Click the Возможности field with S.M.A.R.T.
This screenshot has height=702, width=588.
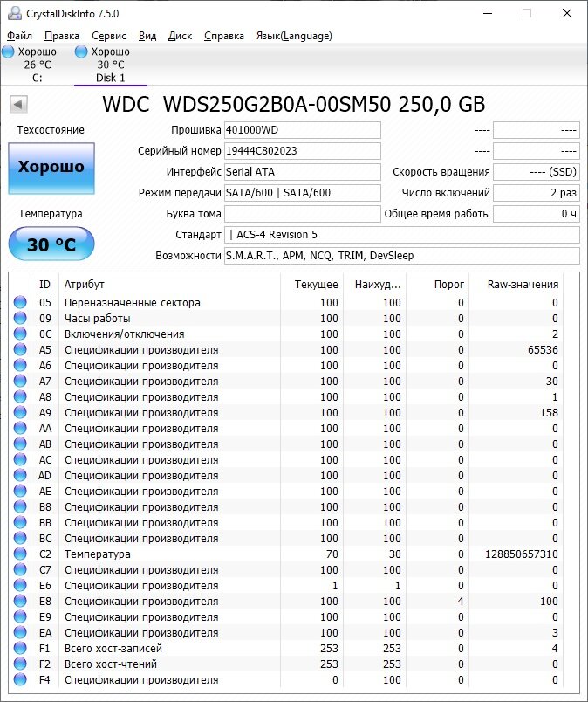[x=402, y=256]
